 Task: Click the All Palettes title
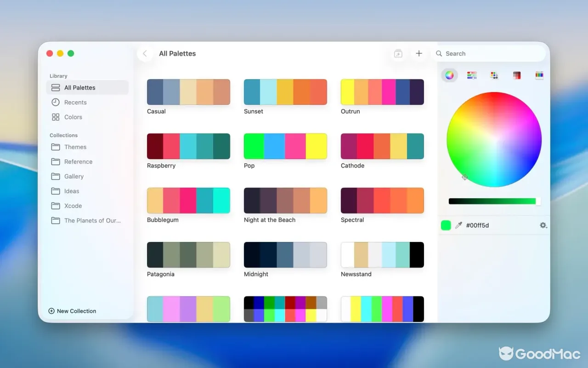(177, 53)
